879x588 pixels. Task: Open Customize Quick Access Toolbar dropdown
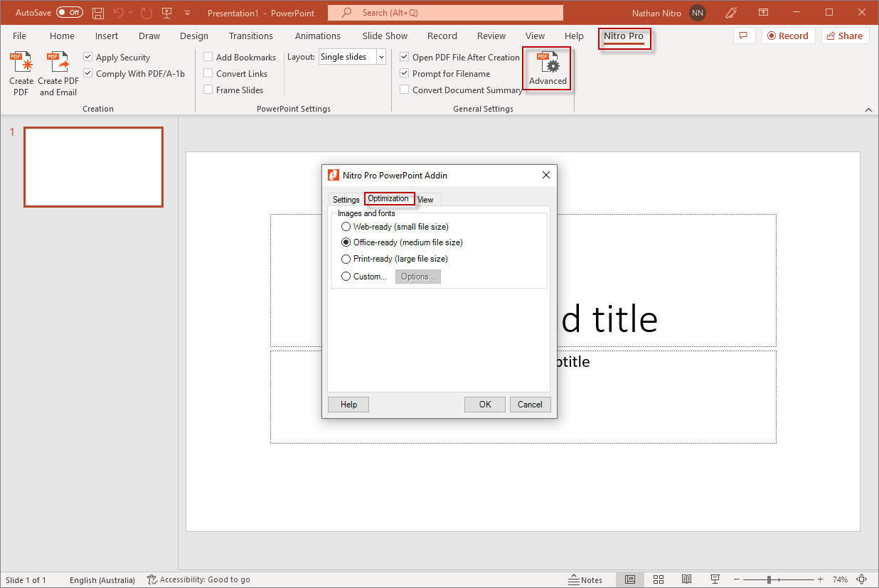point(187,13)
